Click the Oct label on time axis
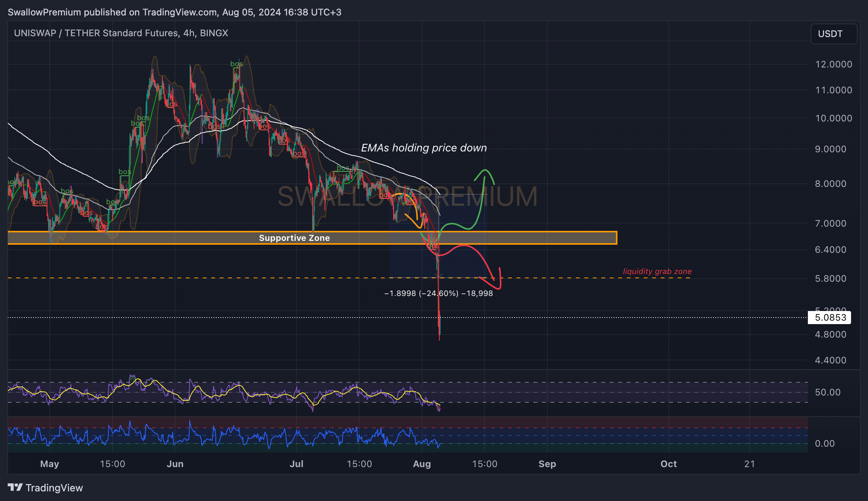This screenshot has width=868, height=501. 669,464
